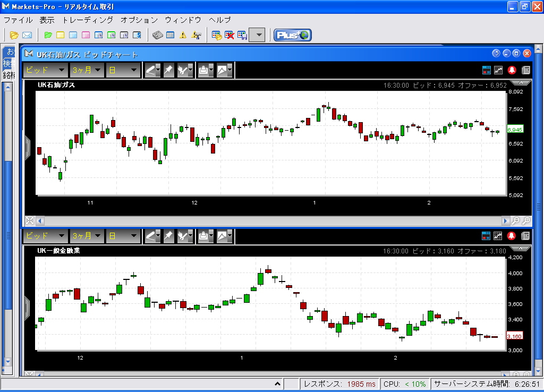Screen dimensions: 544x392
Task: Open the ウィンドウ menu
Action: click(x=183, y=20)
